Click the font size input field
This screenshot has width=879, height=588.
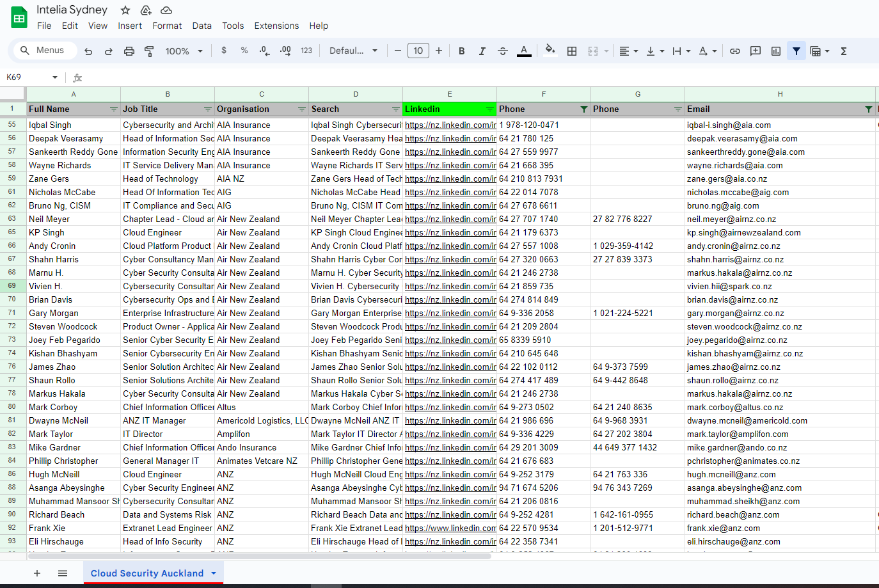pos(418,51)
